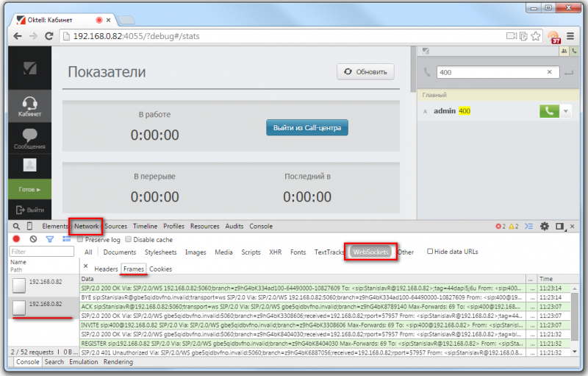The height and width of the screenshot is (376, 588).
Task: Click the clear network log icon
Action: [33, 239]
